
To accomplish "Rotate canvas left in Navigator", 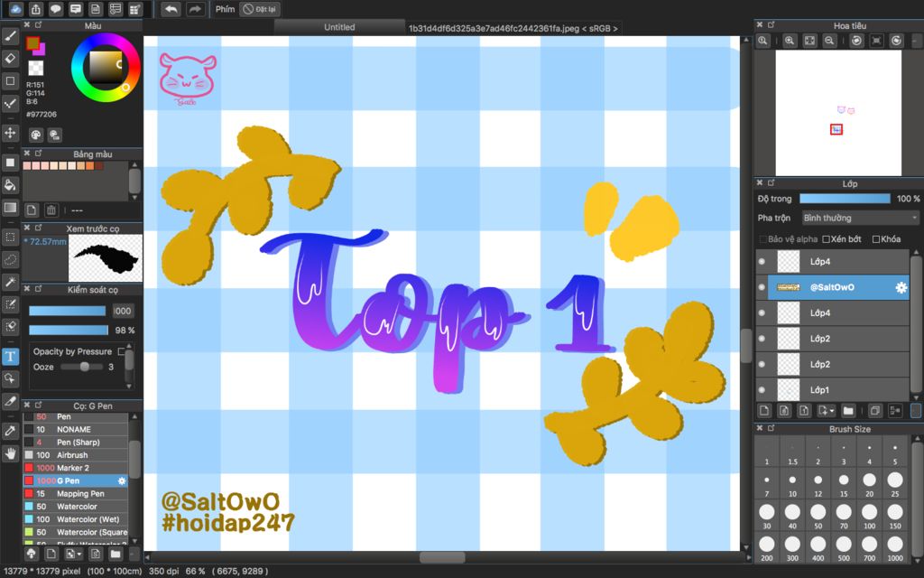I will pos(857,40).
